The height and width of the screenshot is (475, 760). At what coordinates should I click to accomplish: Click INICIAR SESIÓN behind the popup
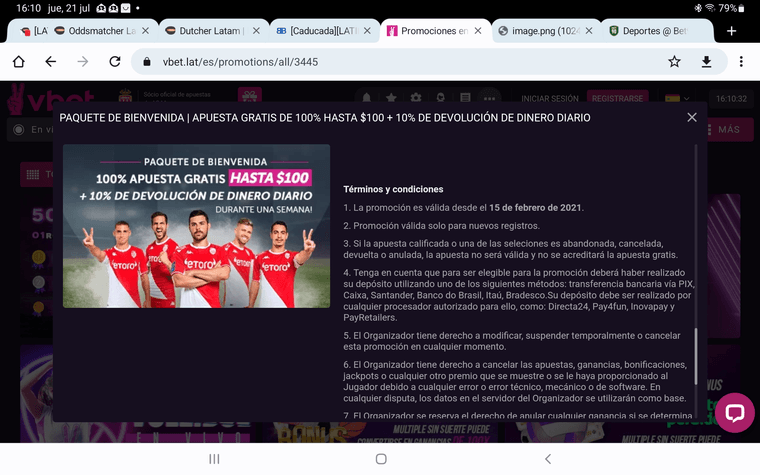tap(550, 98)
